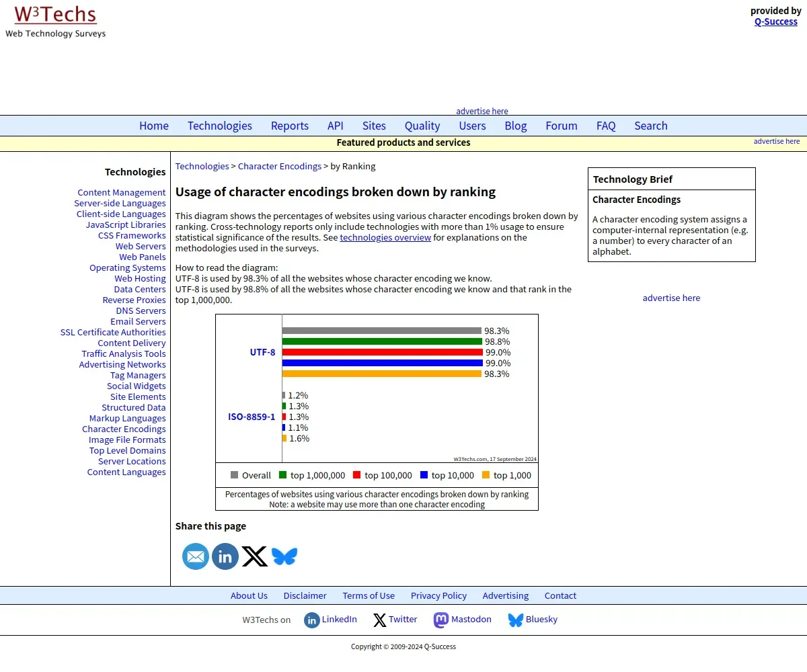Open the Search menu item

point(651,126)
